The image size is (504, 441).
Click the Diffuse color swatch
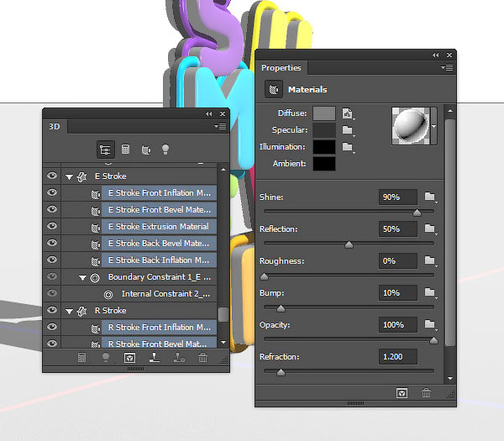coord(324,113)
